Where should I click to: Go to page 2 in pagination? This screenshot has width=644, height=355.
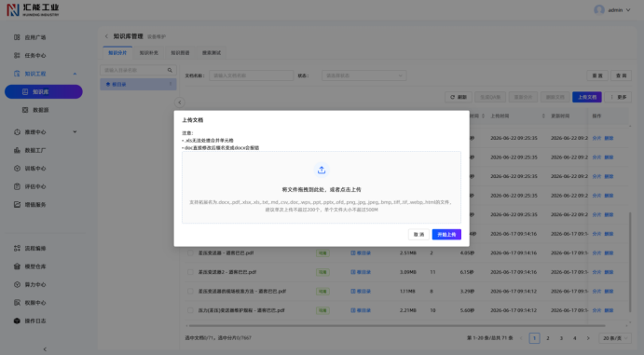(548, 338)
